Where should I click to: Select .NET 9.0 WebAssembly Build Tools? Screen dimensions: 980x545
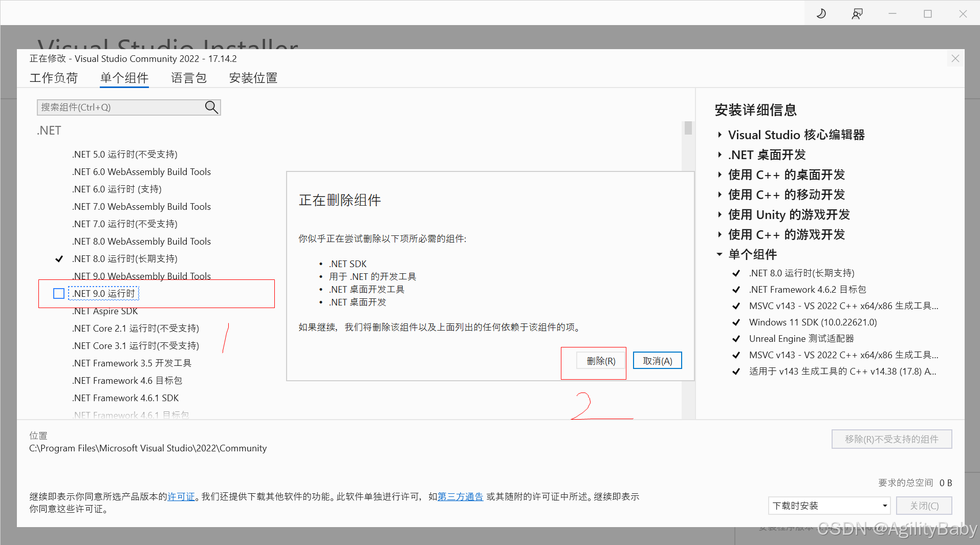tap(142, 276)
